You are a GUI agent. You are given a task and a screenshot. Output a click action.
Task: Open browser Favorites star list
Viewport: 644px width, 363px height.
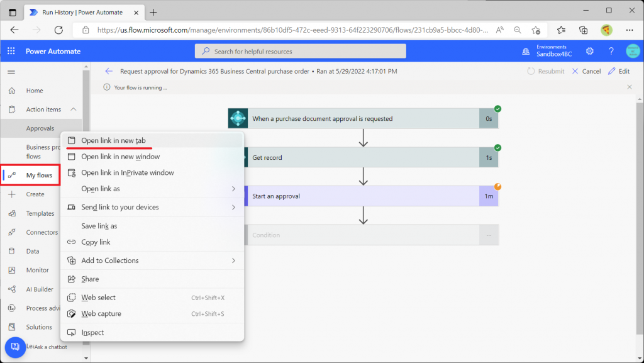click(561, 30)
